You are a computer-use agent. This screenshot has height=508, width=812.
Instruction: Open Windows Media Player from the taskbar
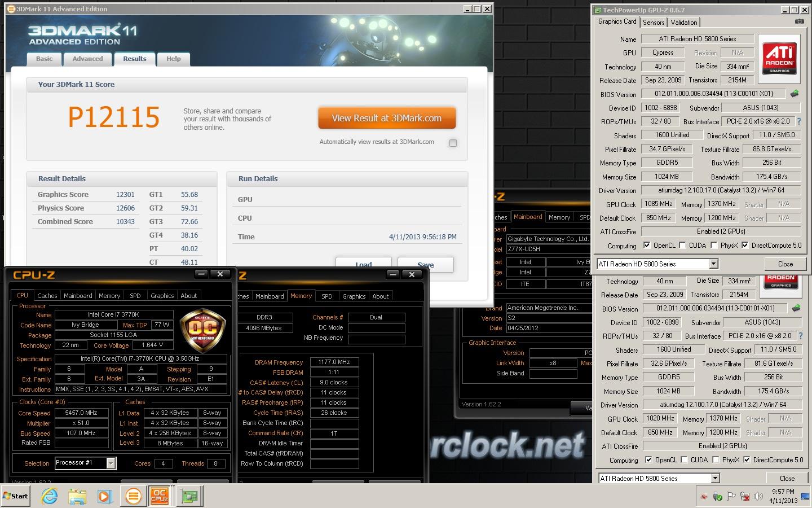104,496
